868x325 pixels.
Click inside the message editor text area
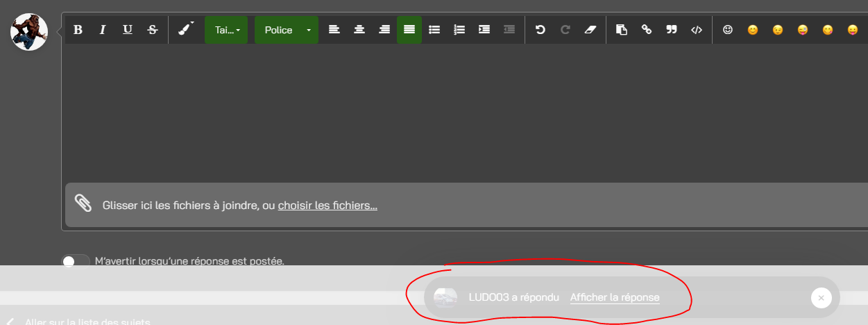(x=458, y=111)
